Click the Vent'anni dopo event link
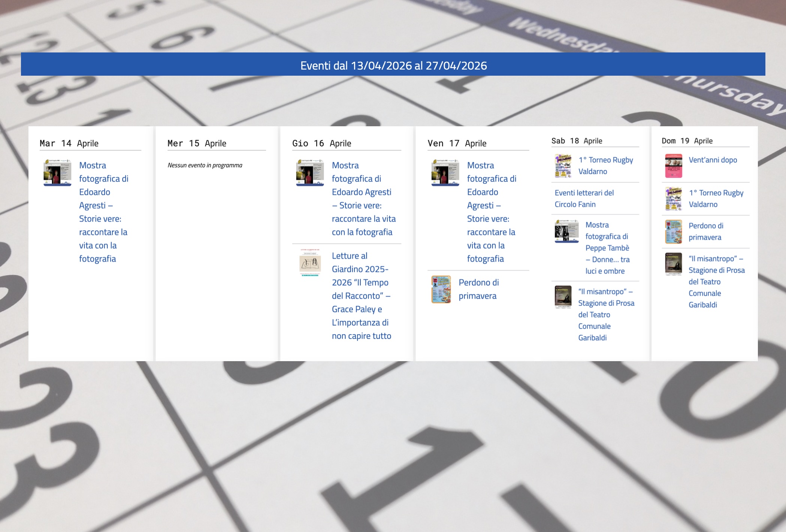Screen dimensions: 786x532 (713, 160)
